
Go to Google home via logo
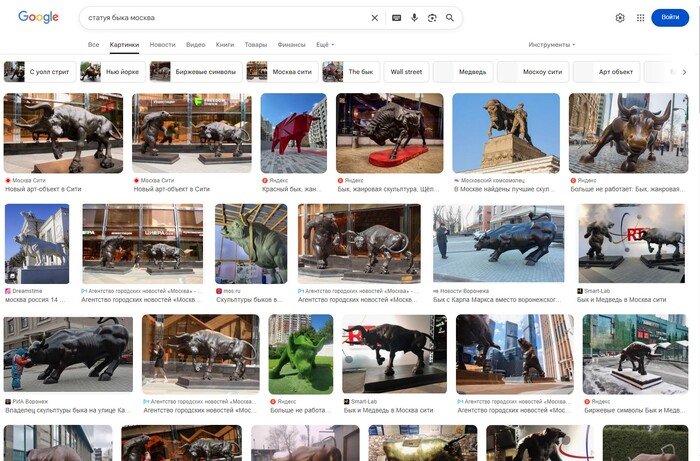(38, 17)
